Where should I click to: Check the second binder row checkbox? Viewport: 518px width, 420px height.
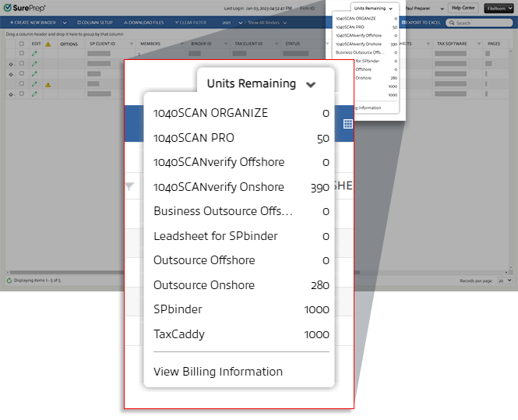[22, 63]
